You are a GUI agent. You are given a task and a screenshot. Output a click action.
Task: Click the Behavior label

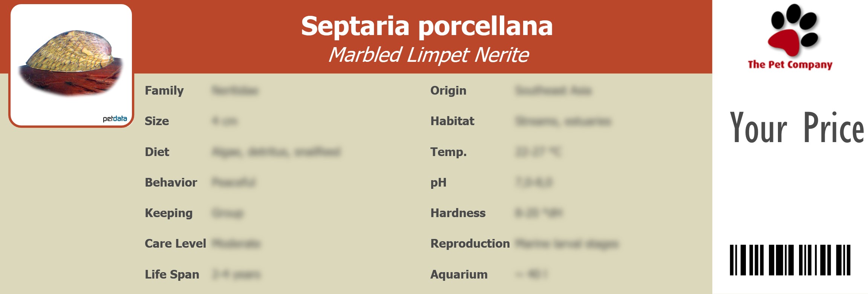171,182
